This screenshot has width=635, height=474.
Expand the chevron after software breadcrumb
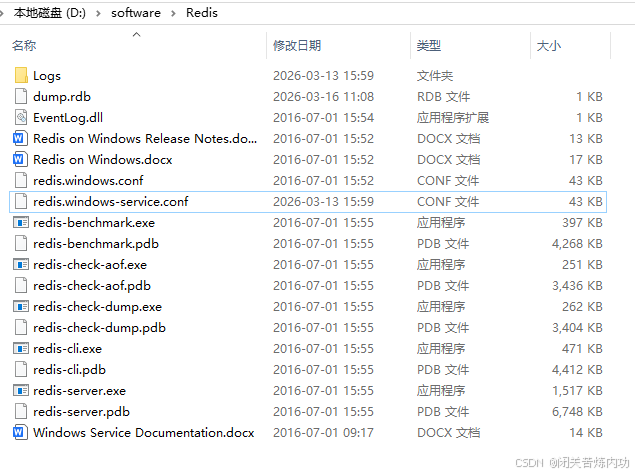pos(173,13)
